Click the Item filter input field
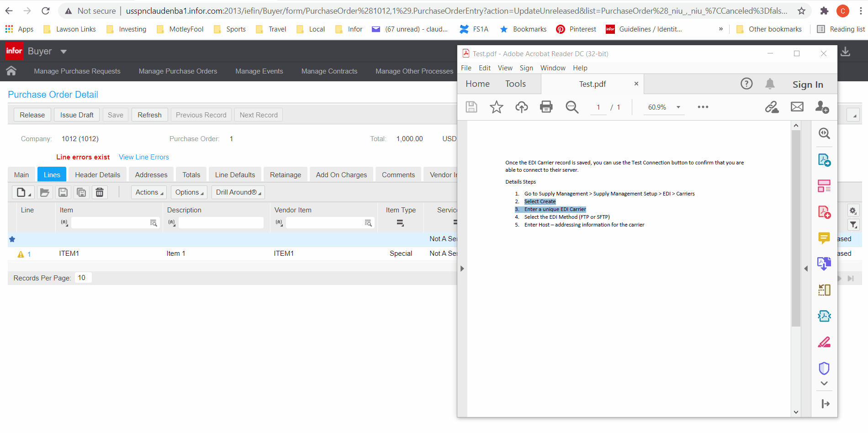Screen dimensions: 868x433 click(x=110, y=223)
